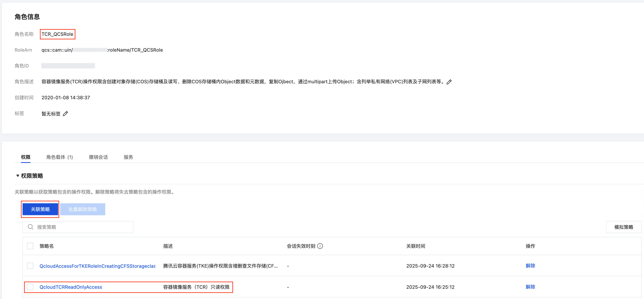Focus the 搜索策略 search field
Image resolution: width=644 pixels, height=299 pixels.
click(82, 227)
